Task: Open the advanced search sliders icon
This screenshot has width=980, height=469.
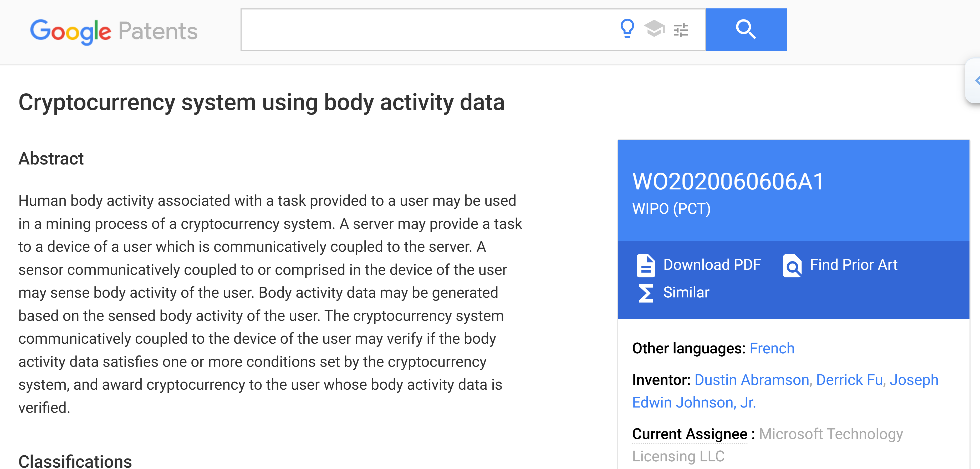Action: click(680, 30)
